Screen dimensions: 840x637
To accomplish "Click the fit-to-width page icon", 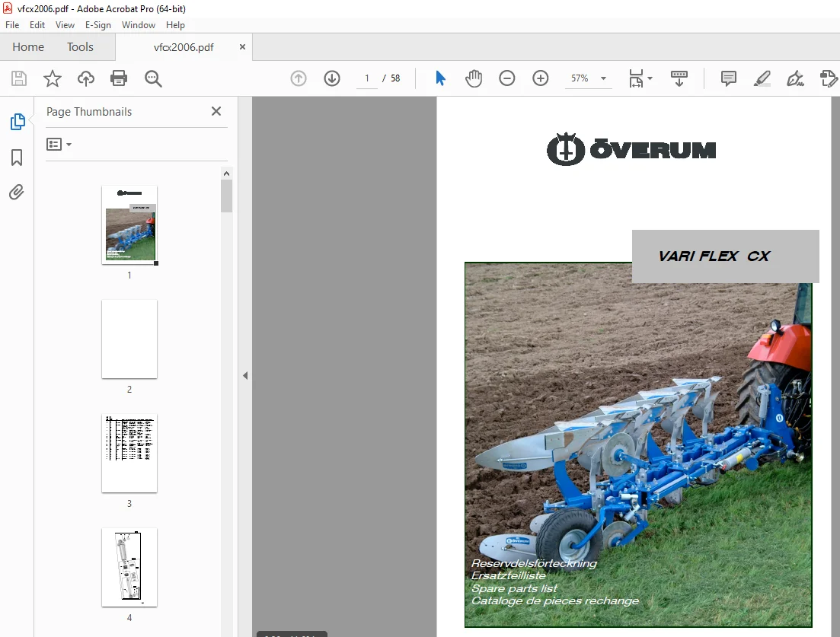I will coord(636,78).
